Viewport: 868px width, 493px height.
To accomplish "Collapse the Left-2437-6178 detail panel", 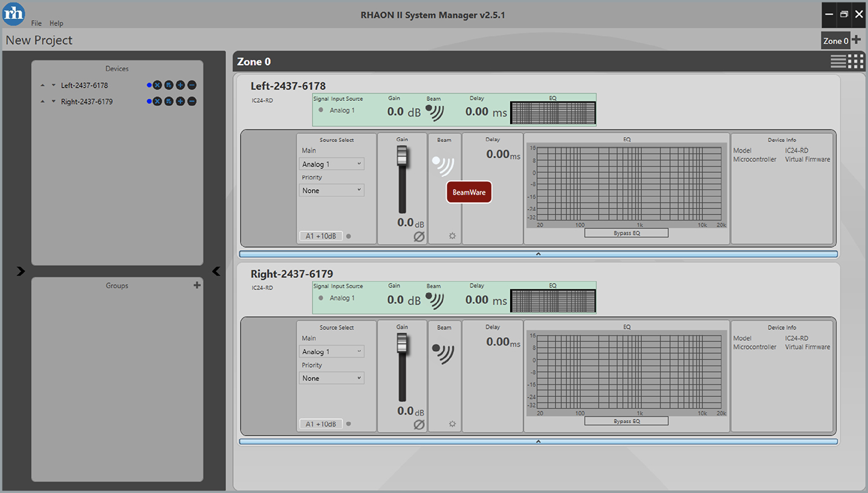I will point(538,254).
